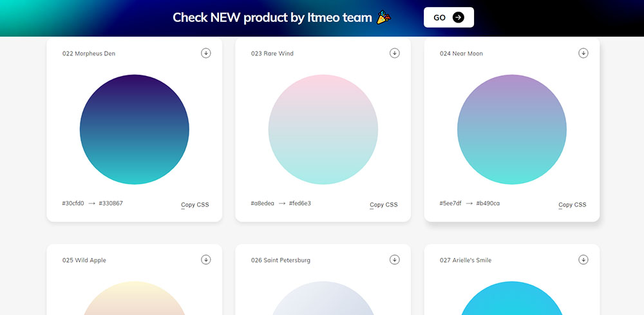Click the GO button in banner

tap(448, 17)
